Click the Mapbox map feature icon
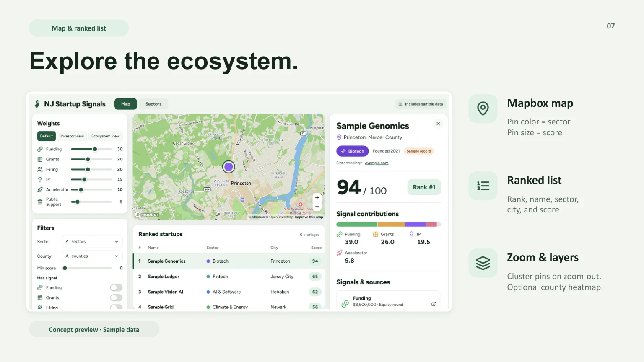This screenshot has width=644, height=362. [x=483, y=109]
